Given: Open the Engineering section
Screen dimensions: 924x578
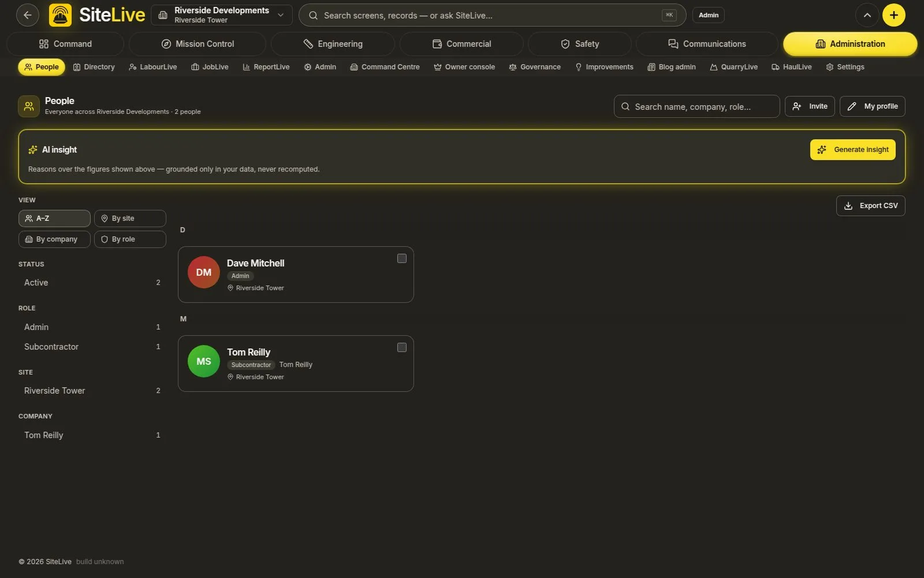Looking at the screenshot, I should (333, 44).
